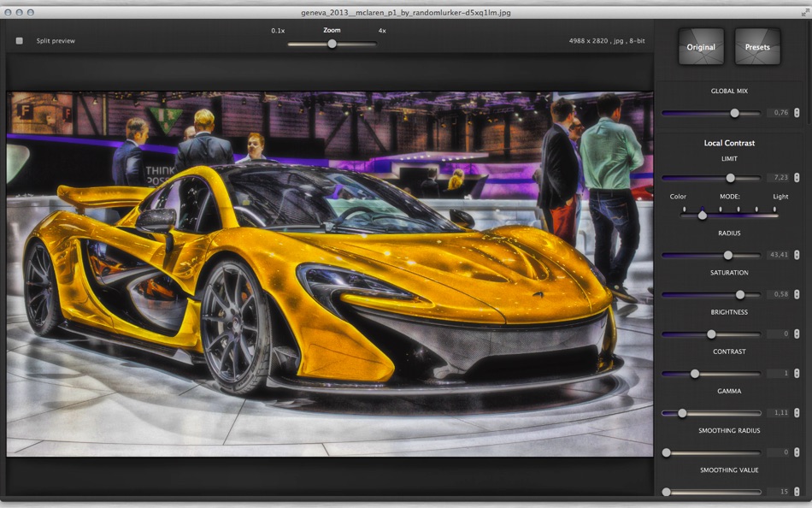Enable the Split preview option
The height and width of the screenshot is (508, 812).
click(19, 40)
